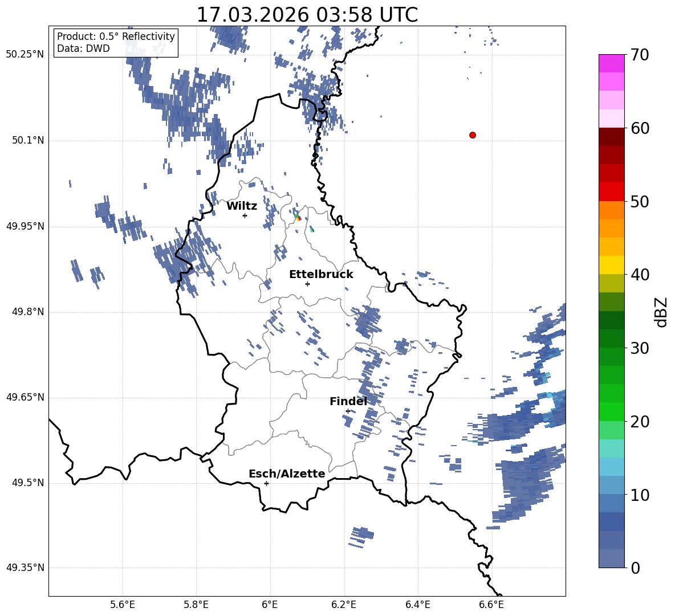Click the 49.8°N latitude label
The height and width of the screenshot is (616, 675).
pos(27,312)
